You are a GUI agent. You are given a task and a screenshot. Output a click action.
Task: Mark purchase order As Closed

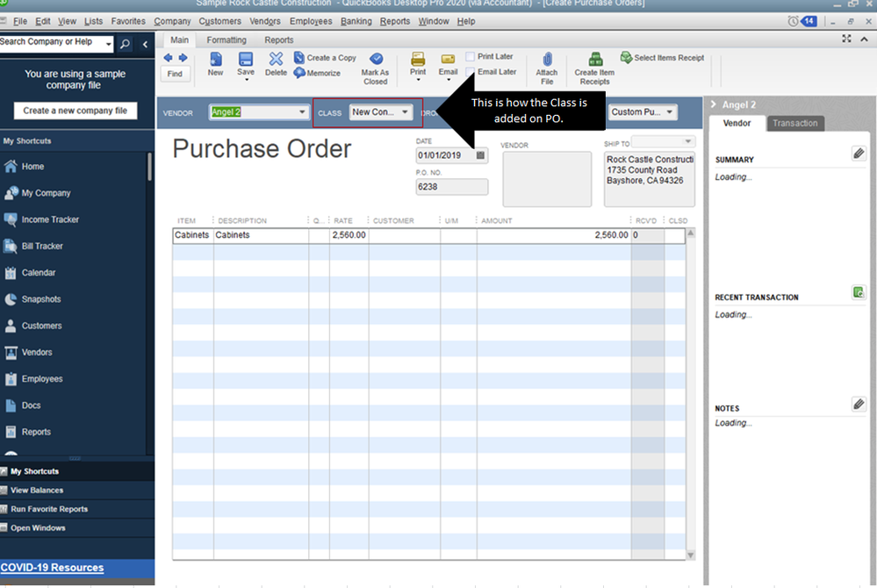(376, 68)
